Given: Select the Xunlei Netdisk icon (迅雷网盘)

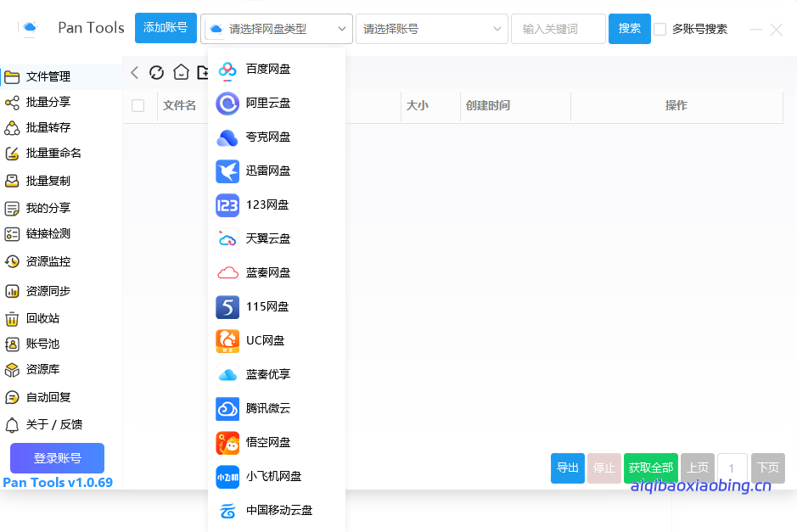Looking at the screenshot, I should 227,171.
